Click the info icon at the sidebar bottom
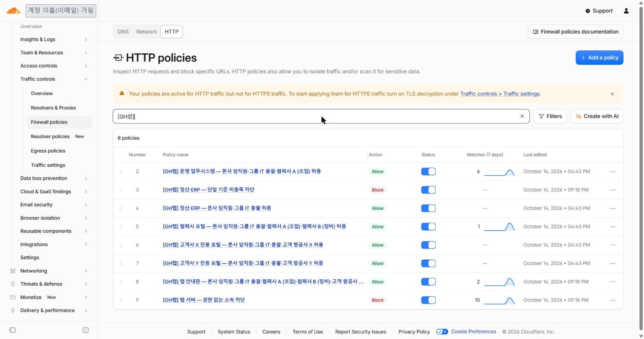Screen dimensions: 644x339 pos(86,330)
